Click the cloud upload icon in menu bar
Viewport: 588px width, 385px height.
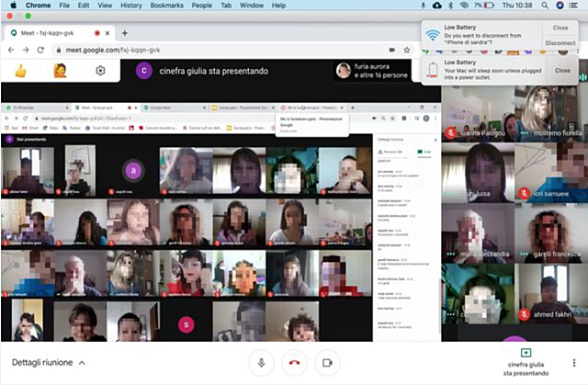point(437,6)
